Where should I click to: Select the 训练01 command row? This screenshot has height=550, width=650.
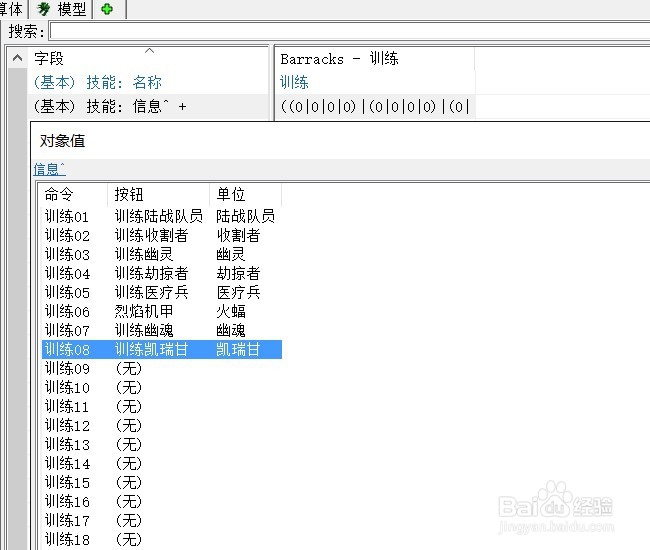[x=67, y=216]
